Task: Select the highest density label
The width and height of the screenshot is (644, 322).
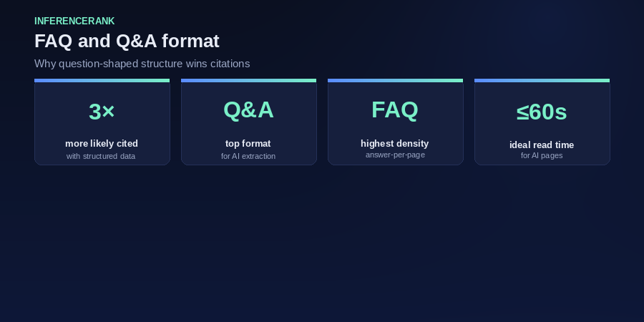Action: click(x=395, y=143)
